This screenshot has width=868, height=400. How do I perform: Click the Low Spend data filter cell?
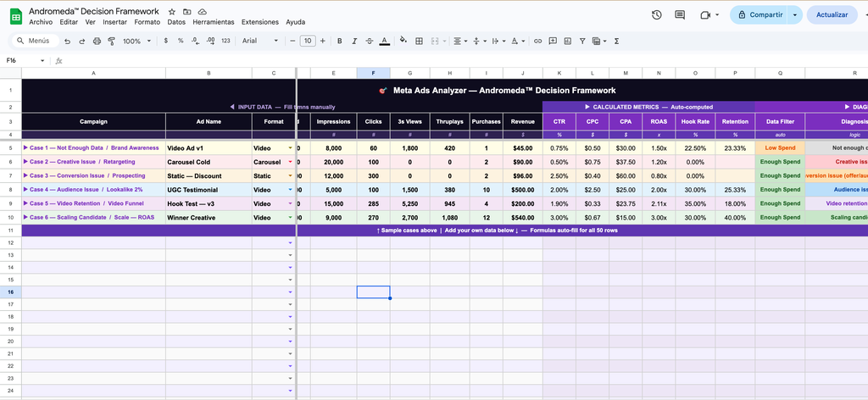pyautogui.click(x=780, y=148)
